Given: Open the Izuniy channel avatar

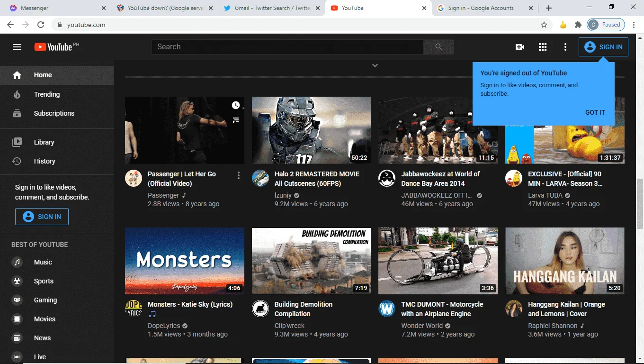Looking at the screenshot, I should click(260, 178).
